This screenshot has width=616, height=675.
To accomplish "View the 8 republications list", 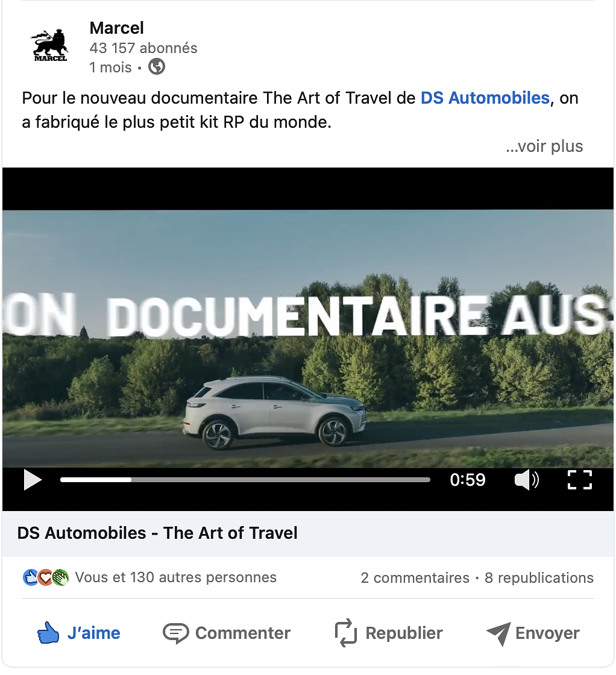I will pyautogui.click(x=539, y=578).
